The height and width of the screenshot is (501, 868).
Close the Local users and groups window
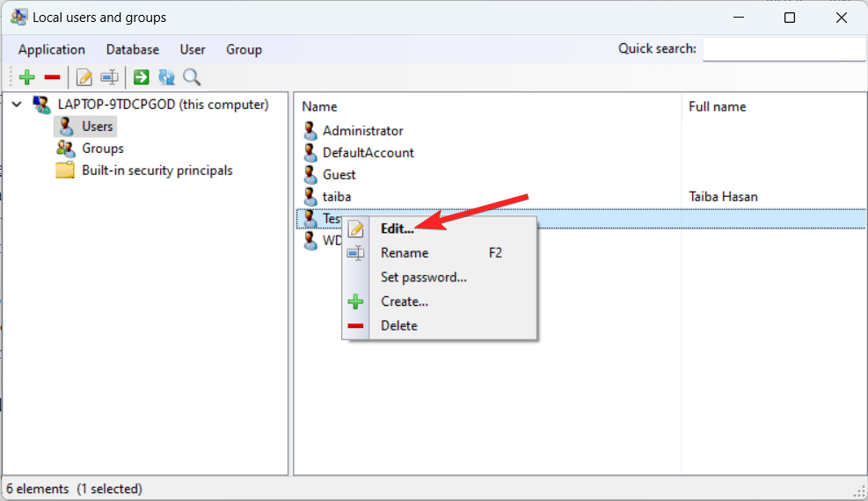coord(842,18)
